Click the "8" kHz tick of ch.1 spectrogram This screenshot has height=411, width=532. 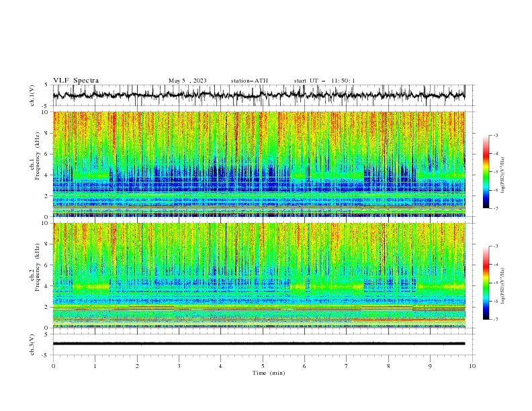(46, 133)
